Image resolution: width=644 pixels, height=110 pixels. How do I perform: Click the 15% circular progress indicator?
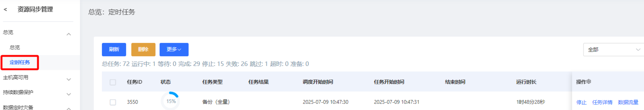tap(171, 101)
